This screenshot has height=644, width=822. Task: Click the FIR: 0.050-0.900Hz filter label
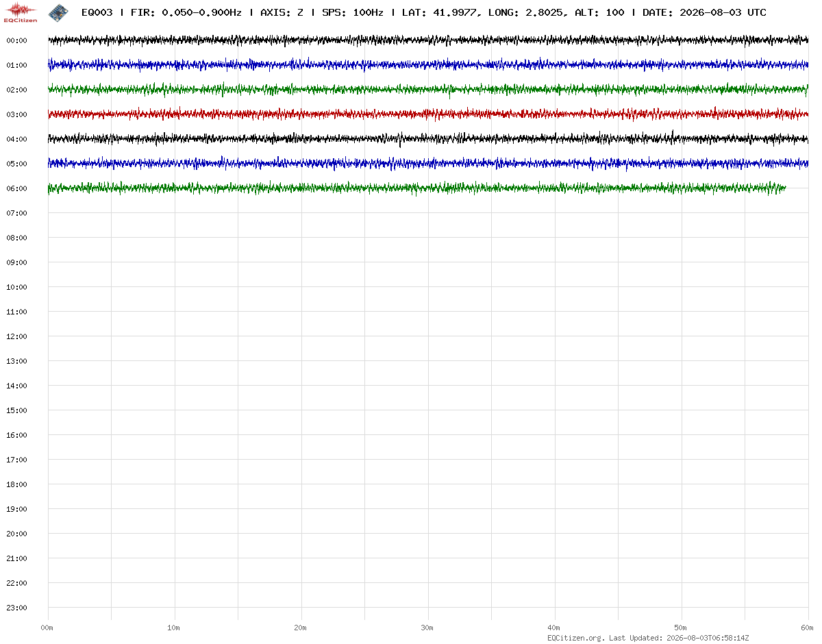186,12
